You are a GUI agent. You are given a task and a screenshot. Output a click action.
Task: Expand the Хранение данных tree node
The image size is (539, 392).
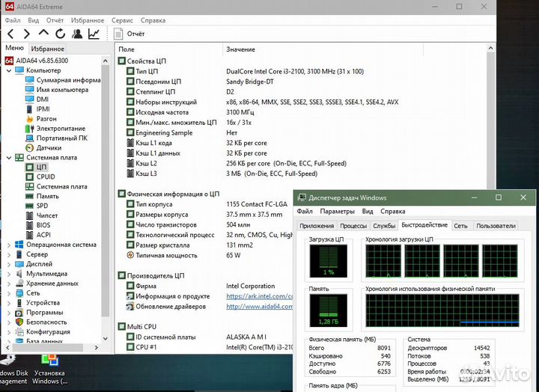9,284
